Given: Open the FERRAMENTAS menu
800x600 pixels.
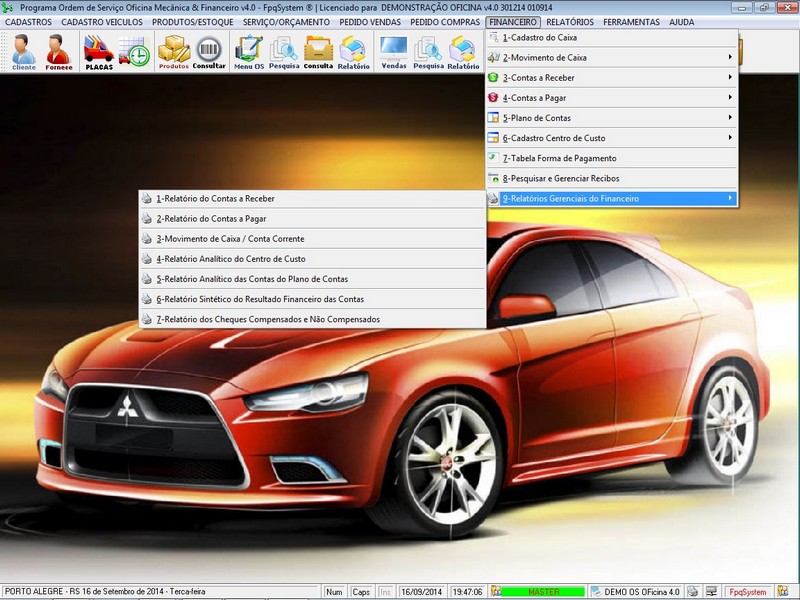Looking at the screenshot, I should click(631, 22).
